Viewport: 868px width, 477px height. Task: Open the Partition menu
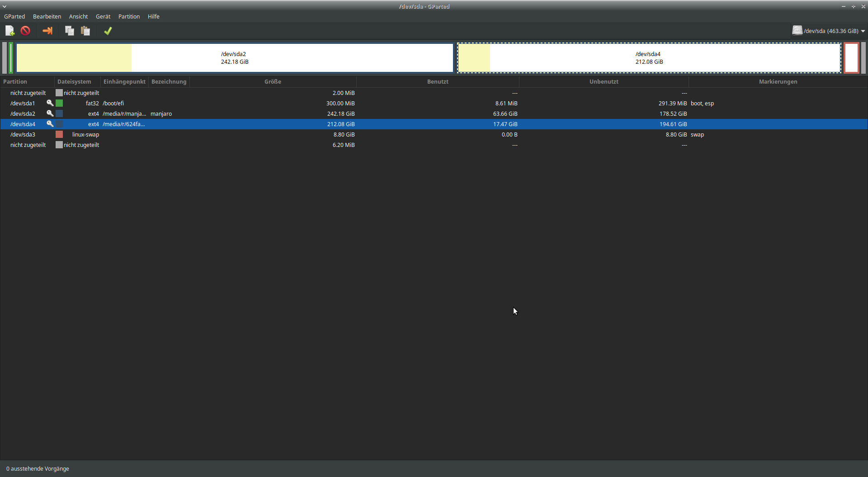129,16
